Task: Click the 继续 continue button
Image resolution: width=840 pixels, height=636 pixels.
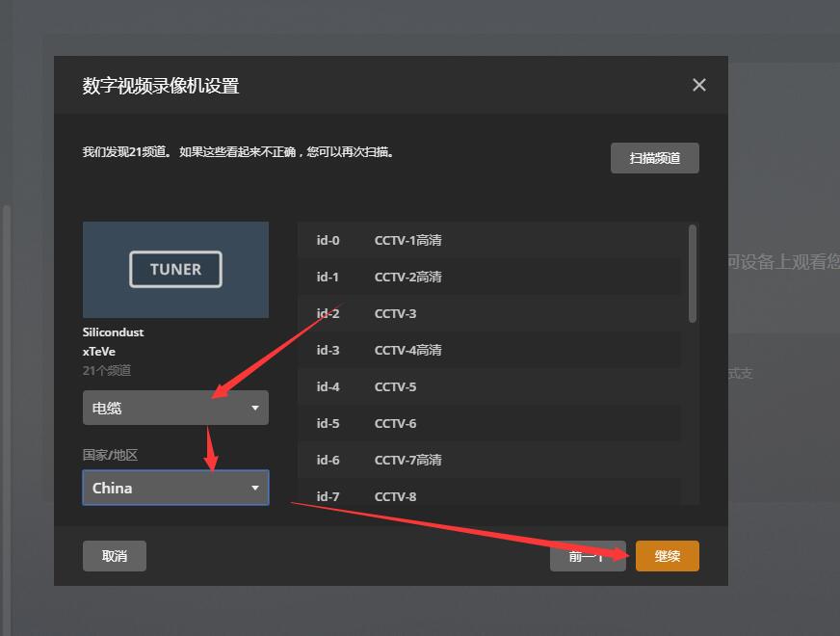Action: click(x=667, y=556)
